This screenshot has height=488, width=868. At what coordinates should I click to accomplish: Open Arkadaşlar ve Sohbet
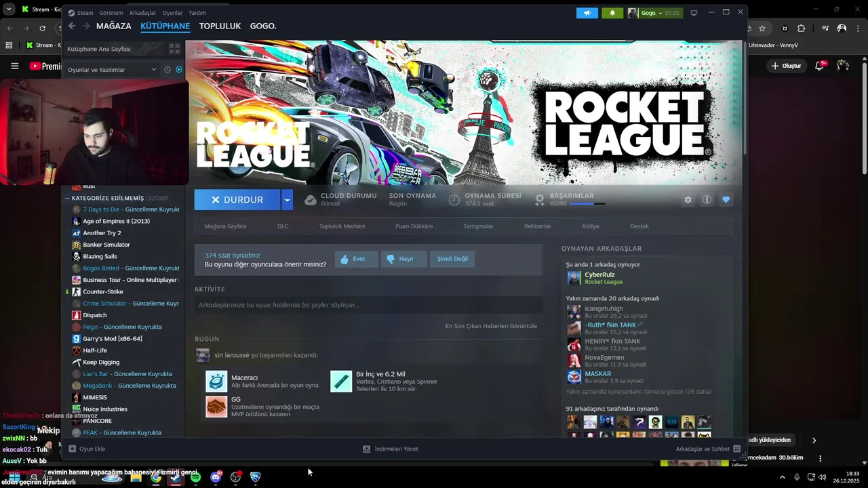coord(708,449)
